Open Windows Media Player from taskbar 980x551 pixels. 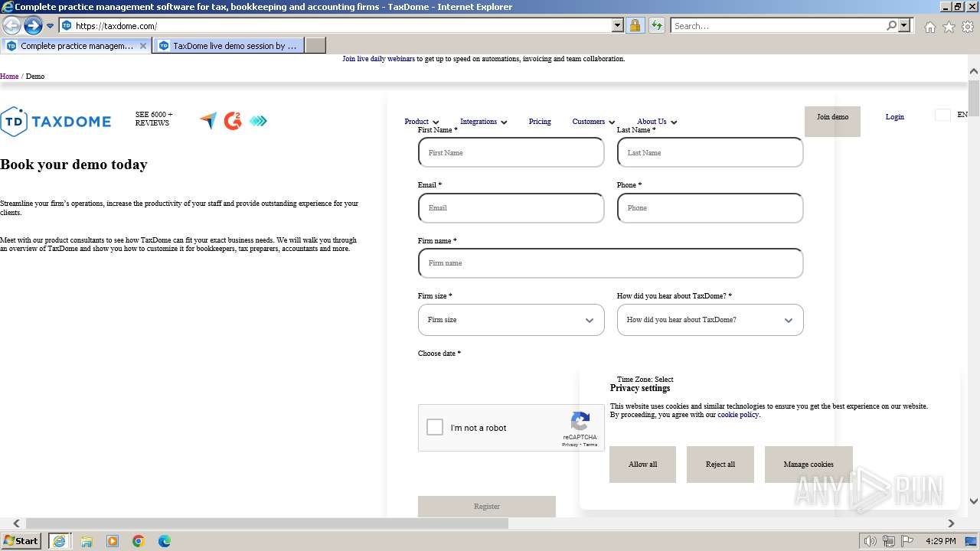113,541
